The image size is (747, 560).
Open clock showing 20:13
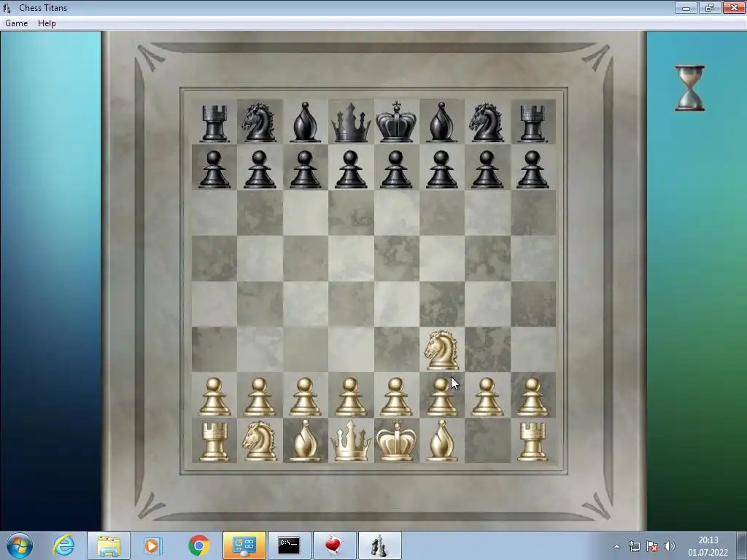pyautogui.click(x=708, y=546)
